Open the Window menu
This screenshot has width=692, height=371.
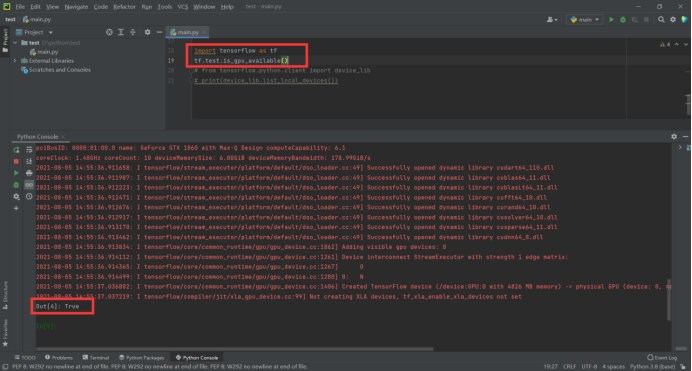pos(204,7)
